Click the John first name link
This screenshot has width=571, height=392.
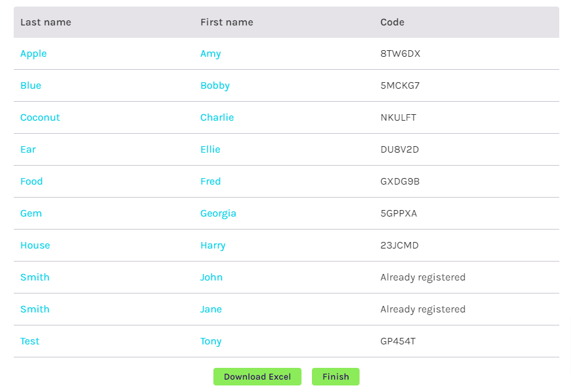[211, 277]
